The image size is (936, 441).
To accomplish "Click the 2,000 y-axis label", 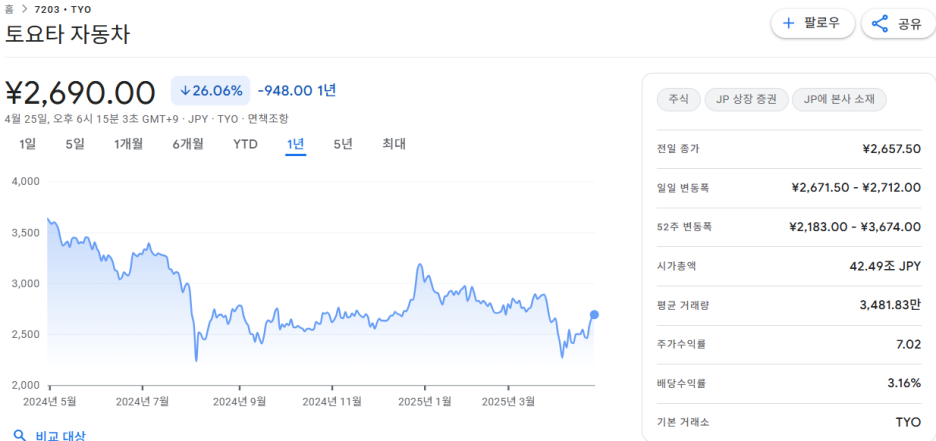I will [25, 385].
